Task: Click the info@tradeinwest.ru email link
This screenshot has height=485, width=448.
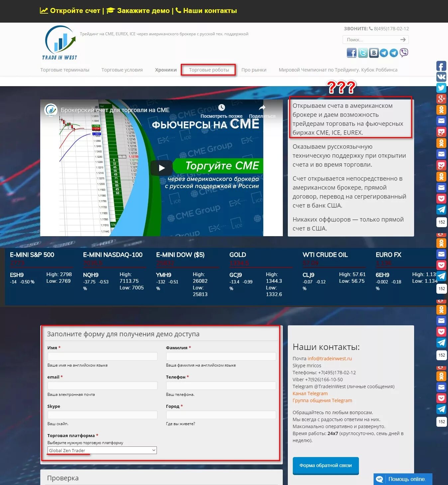Action: click(330, 359)
